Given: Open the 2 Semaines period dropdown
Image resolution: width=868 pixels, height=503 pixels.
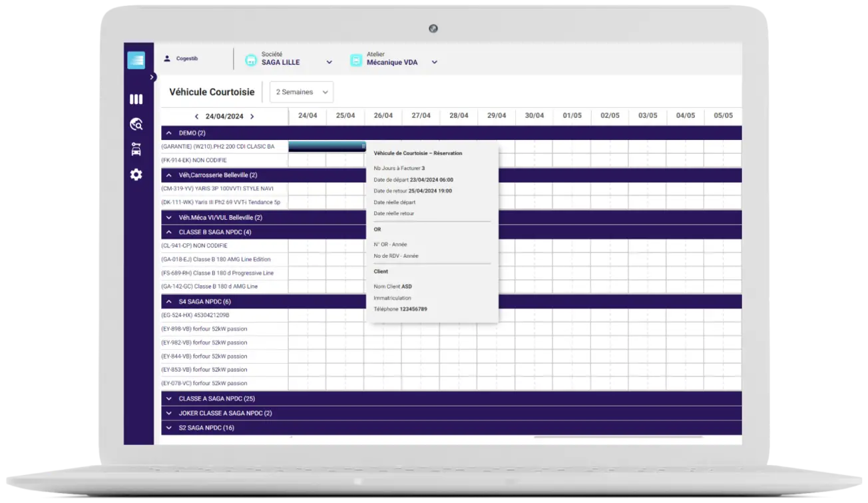Looking at the screenshot, I should [302, 92].
